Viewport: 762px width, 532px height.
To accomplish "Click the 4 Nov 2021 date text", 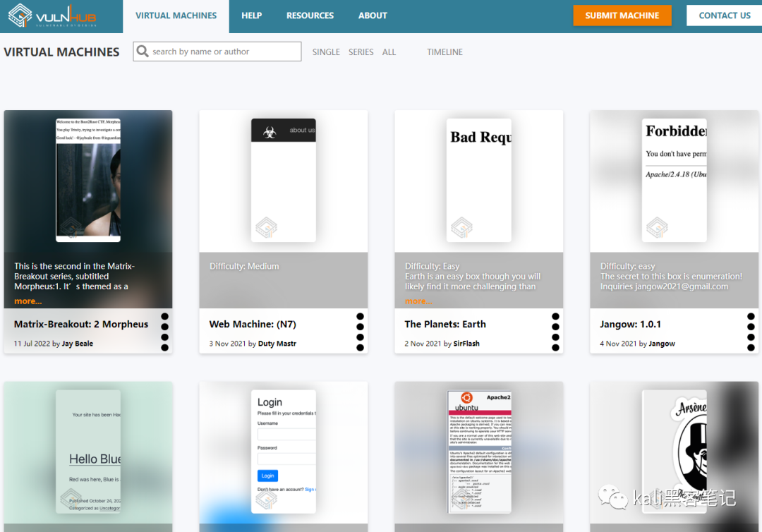I will coord(618,344).
